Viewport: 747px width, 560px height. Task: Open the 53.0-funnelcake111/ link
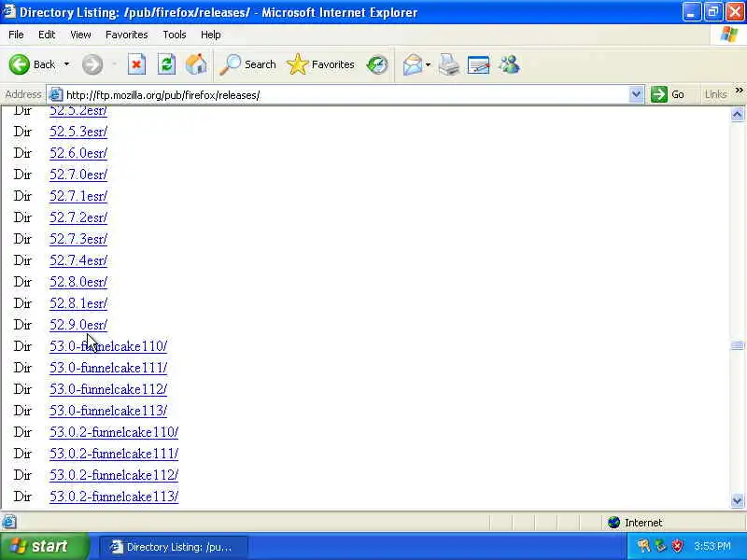tap(108, 368)
